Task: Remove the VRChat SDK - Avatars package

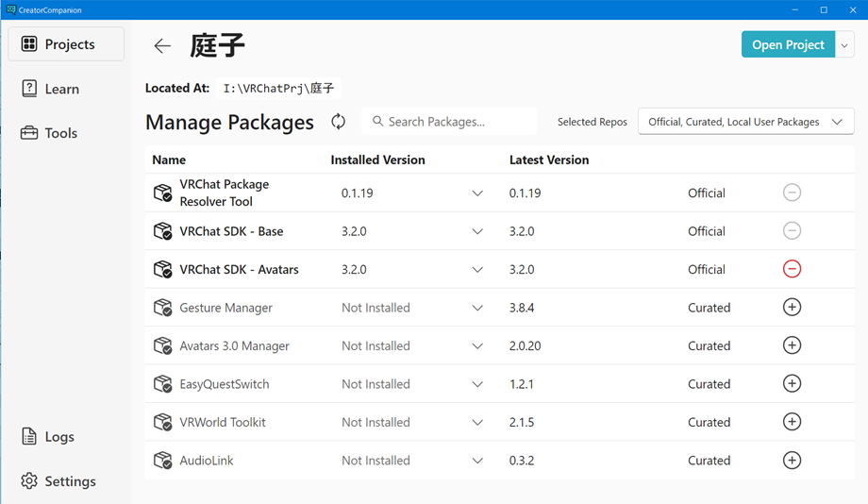Action: [x=792, y=269]
